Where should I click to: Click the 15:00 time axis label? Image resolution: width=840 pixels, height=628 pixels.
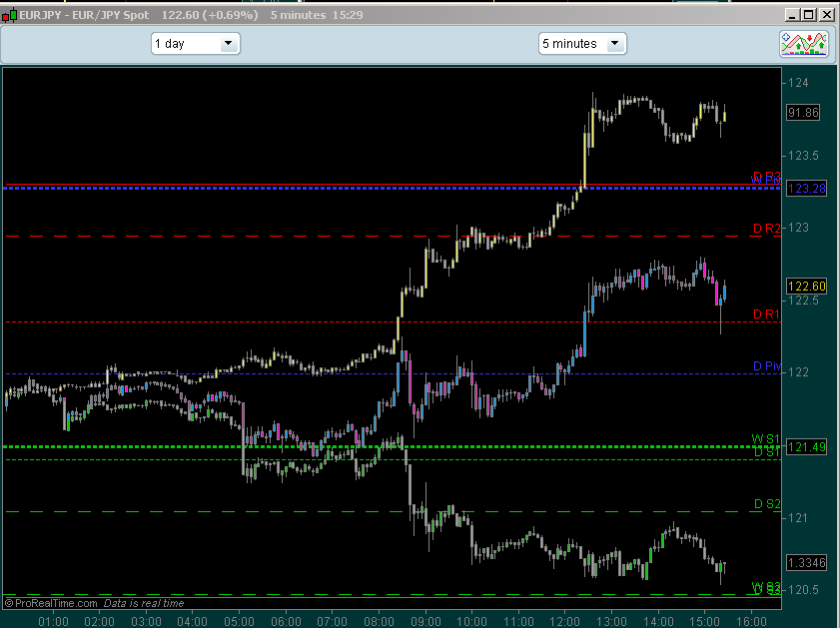click(x=704, y=622)
